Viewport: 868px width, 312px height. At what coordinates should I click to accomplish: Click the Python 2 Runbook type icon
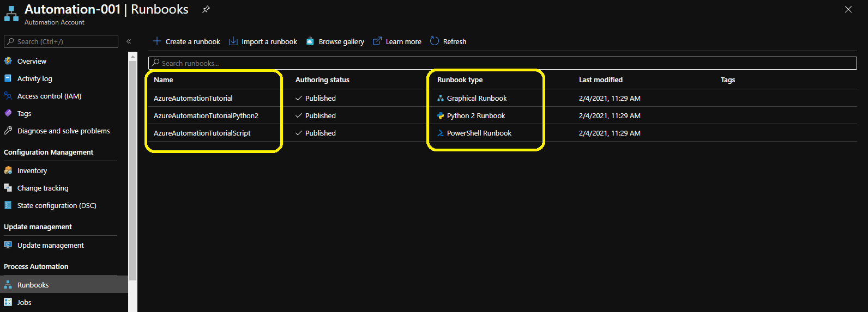(x=441, y=115)
